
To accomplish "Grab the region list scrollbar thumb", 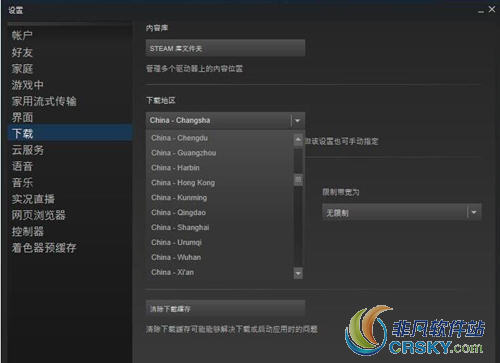I will (x=298, y=180).
